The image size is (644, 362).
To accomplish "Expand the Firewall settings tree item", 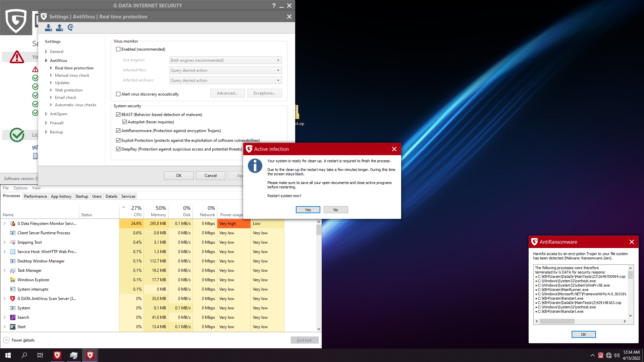I will click(46, 123).
